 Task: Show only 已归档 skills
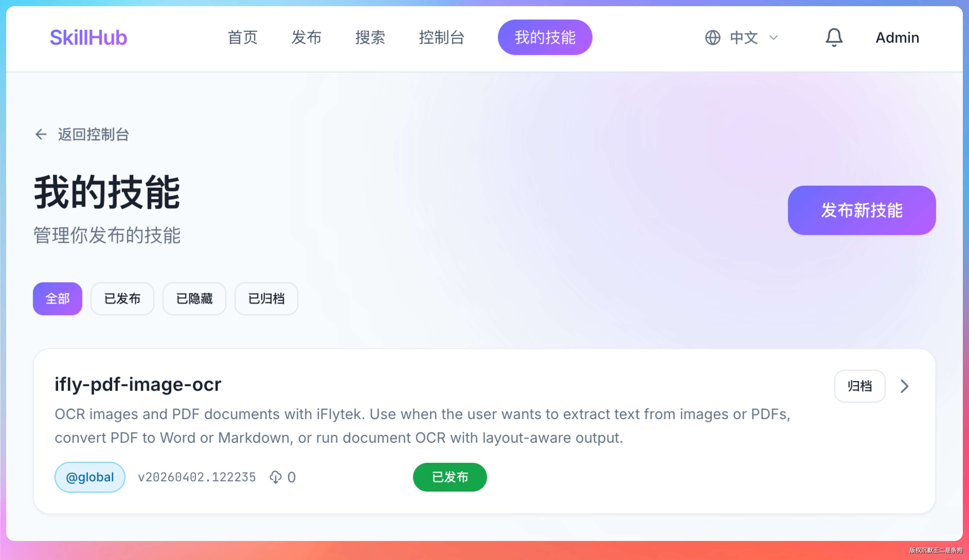(x=266, y=299)
